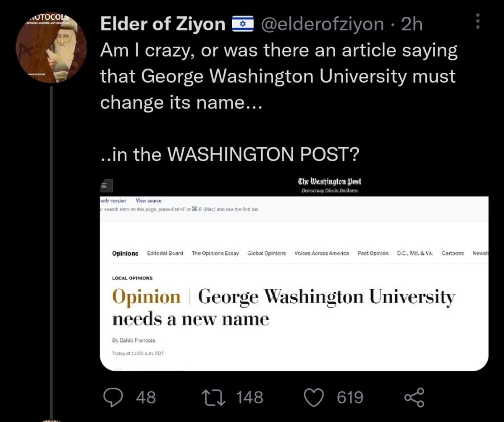This screenshot has height=422, width=504.
Task: Click the View source link
Action: pos(149,201)
